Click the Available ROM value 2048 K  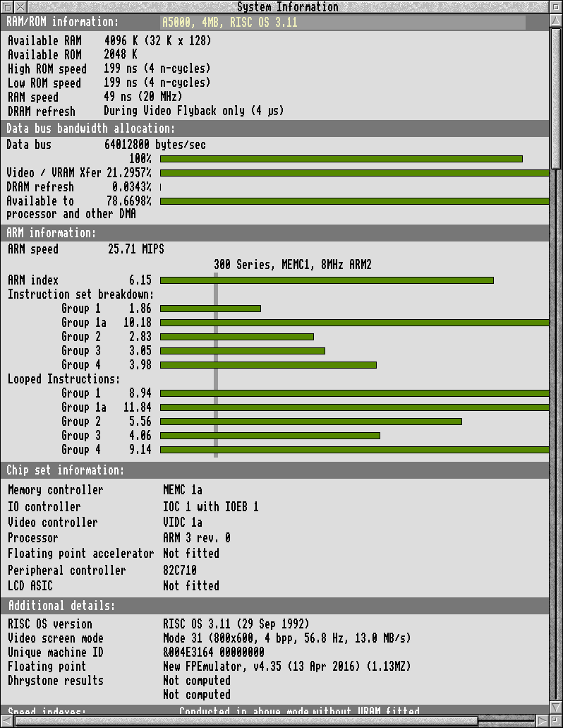[121, 54]
